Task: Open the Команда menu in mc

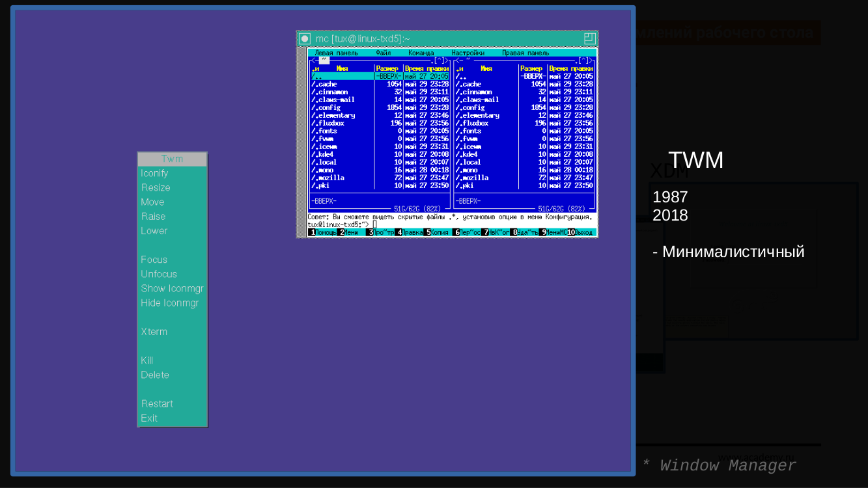Action: tap(421, 53)
